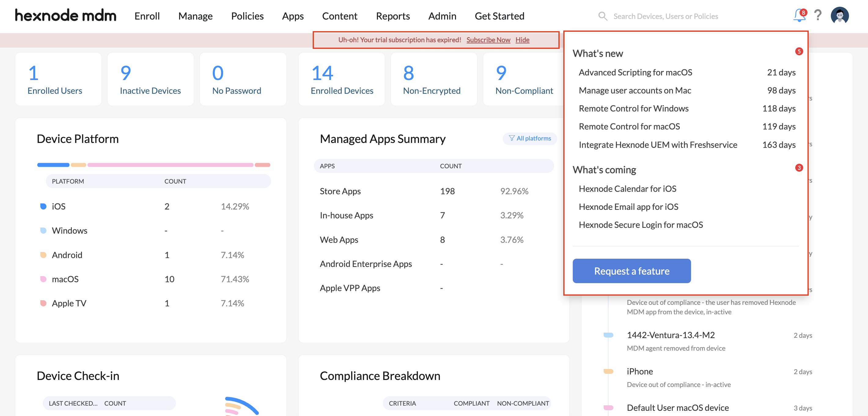Click the pink macOS segment of platform bar
The height and width of the screenshot is (416, 868).
click(x=170, y=165)
